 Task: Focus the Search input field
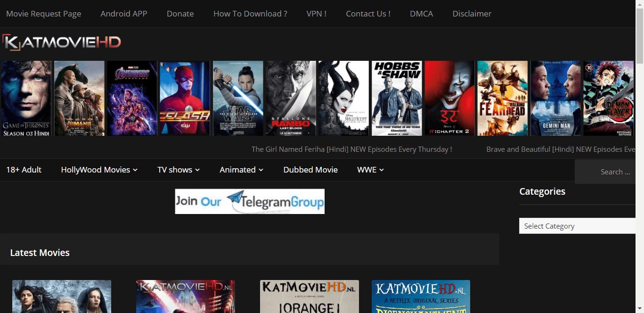tap(605, 172)
